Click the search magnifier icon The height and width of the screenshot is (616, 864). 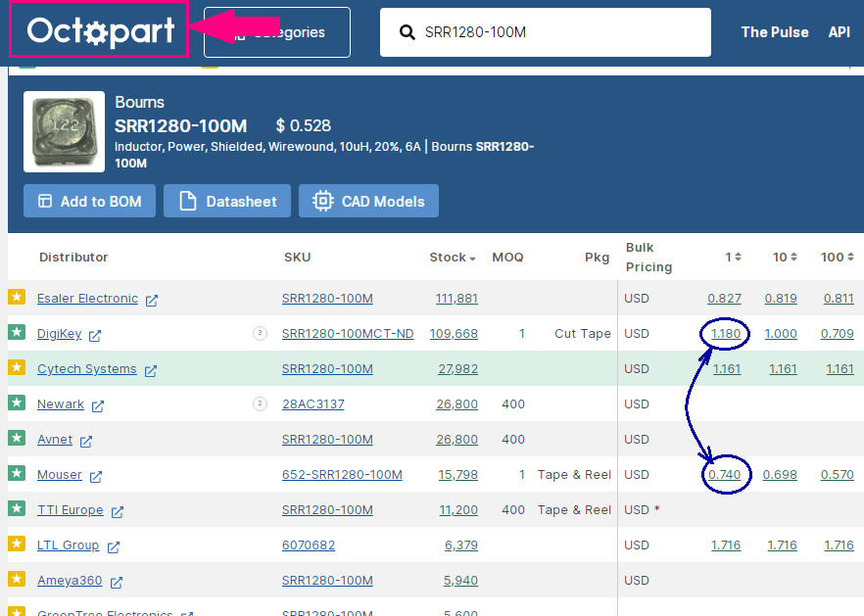(x=408, y=32)
